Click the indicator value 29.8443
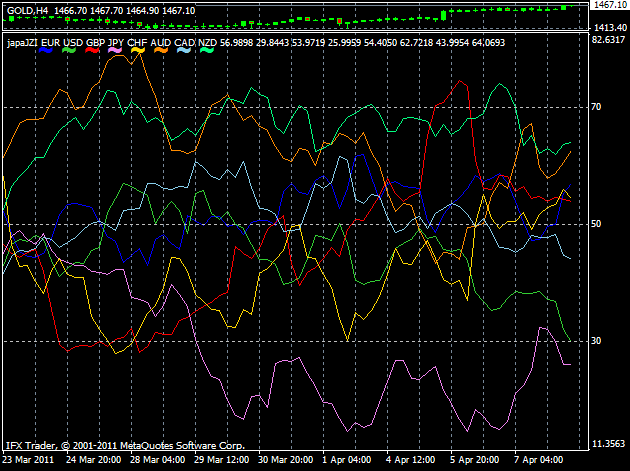630x471 pixels. (272, 43)
